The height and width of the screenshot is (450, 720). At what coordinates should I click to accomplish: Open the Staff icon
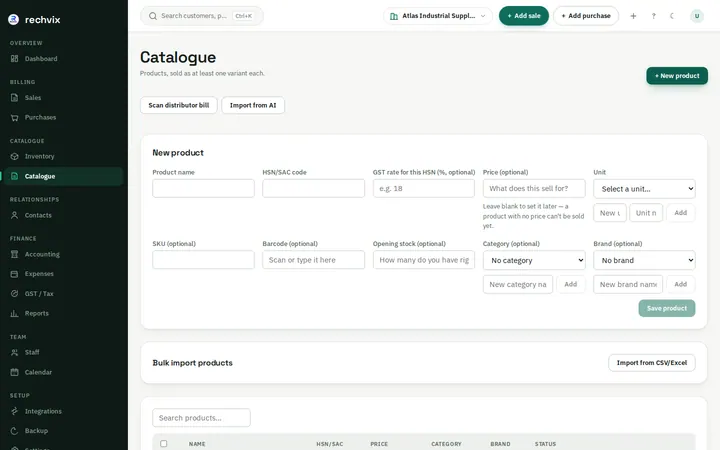15,352
